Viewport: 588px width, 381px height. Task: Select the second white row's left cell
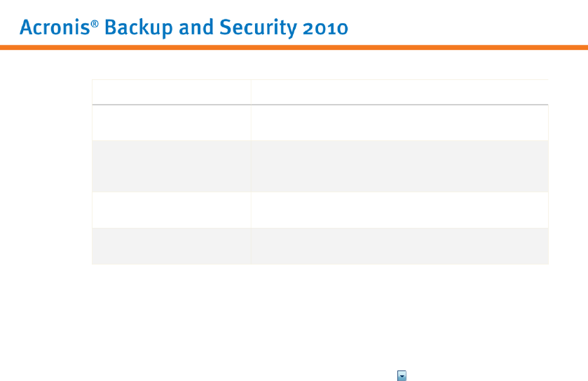171,210
